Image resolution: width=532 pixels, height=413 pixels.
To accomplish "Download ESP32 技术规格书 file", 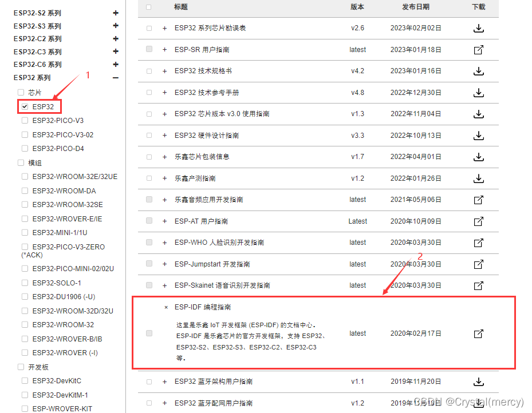I will click(478, 71).
